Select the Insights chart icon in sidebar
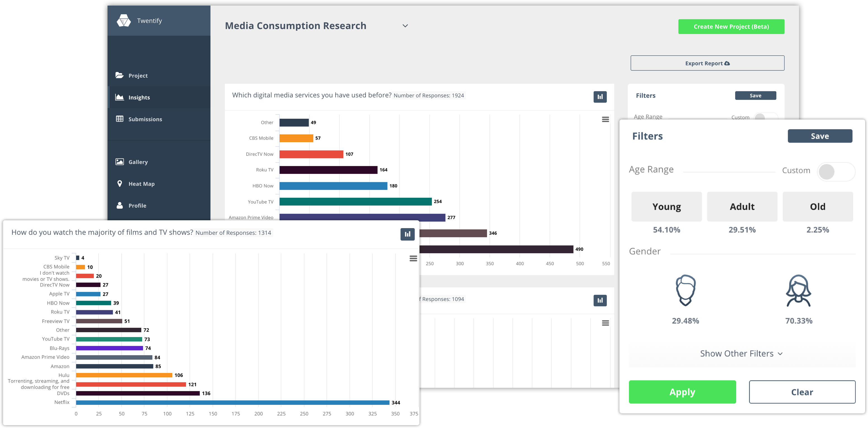 coord(119,97)
